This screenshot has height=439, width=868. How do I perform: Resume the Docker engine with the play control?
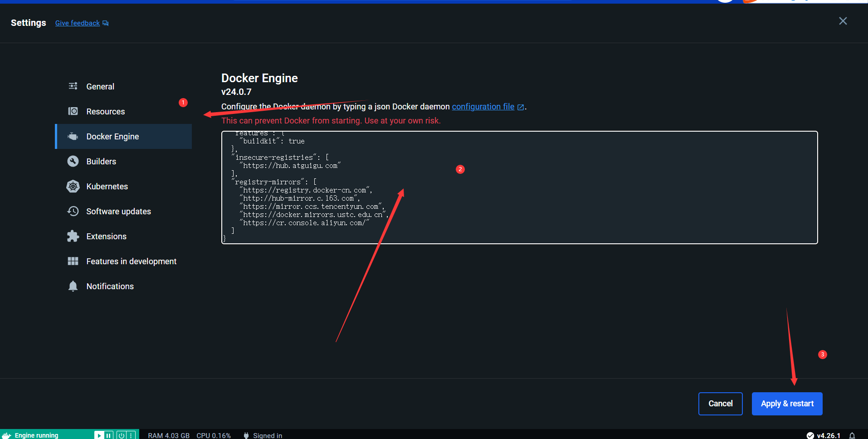pyautogui.click(x=99, y=435)
